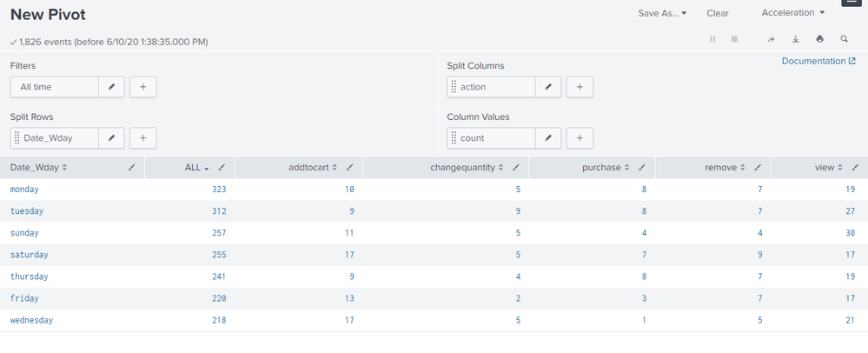
Task: Clear the pivot configuration
Action: tap(718, 13)
